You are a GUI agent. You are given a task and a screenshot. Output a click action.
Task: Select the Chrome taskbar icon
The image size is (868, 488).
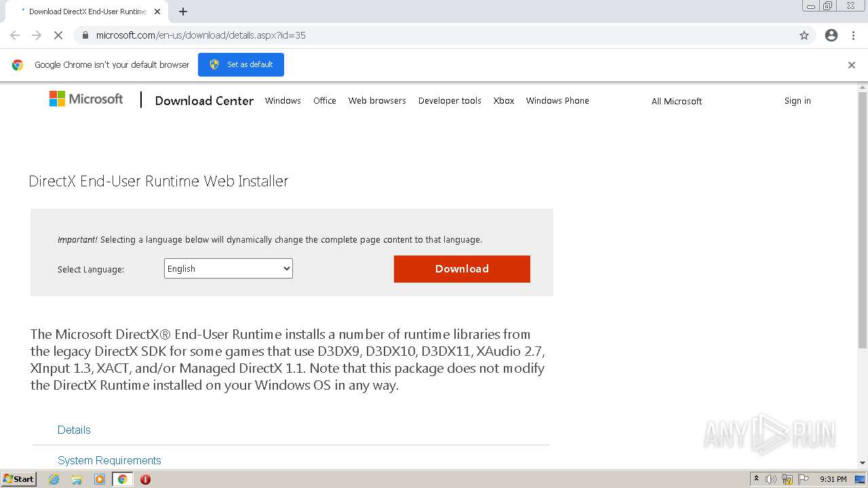point(122,479)
